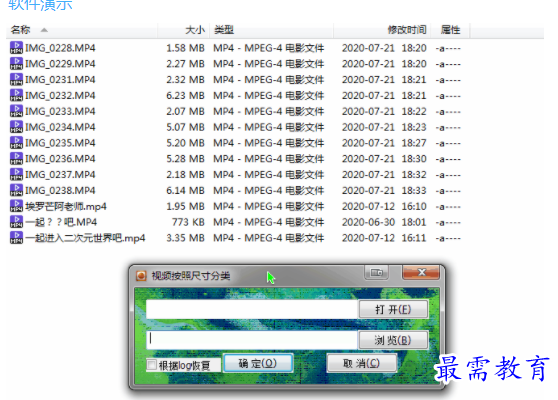The image size is (558, 400).
Task: Select the IMG_0229.MP4 file icon
Action: pyautogui.click(x=16, y=63)
